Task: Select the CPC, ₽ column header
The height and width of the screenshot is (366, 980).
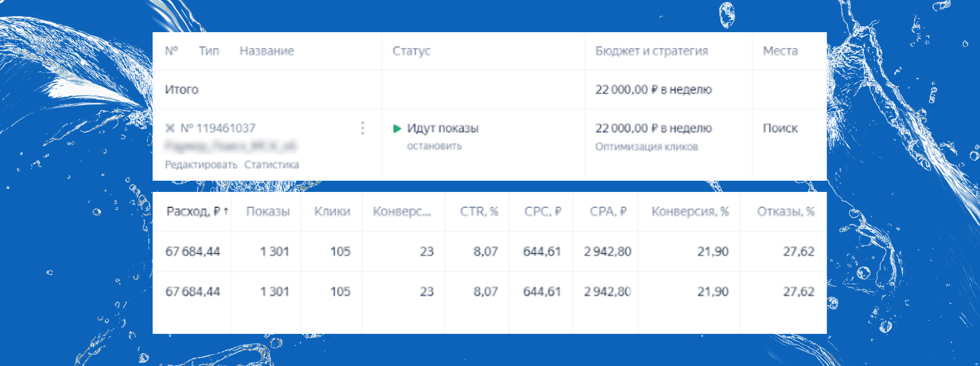Action: click(543, 211)
